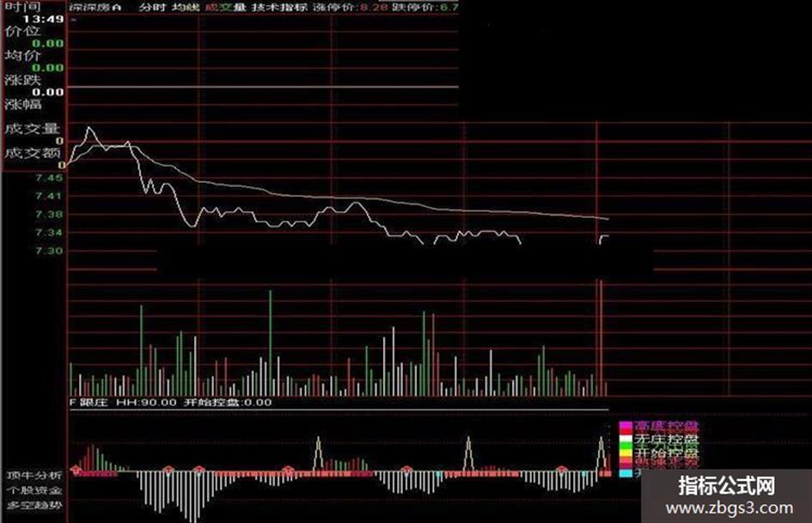
Task: Click the 深深房A stock name label
Action: [x=95, y=7]
